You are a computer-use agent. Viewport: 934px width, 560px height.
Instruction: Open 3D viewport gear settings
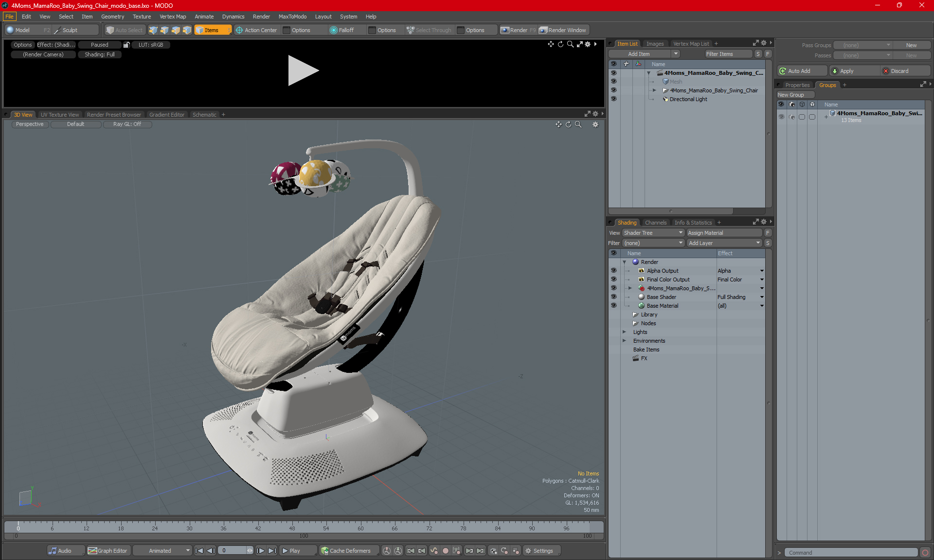tap(595, 124)
